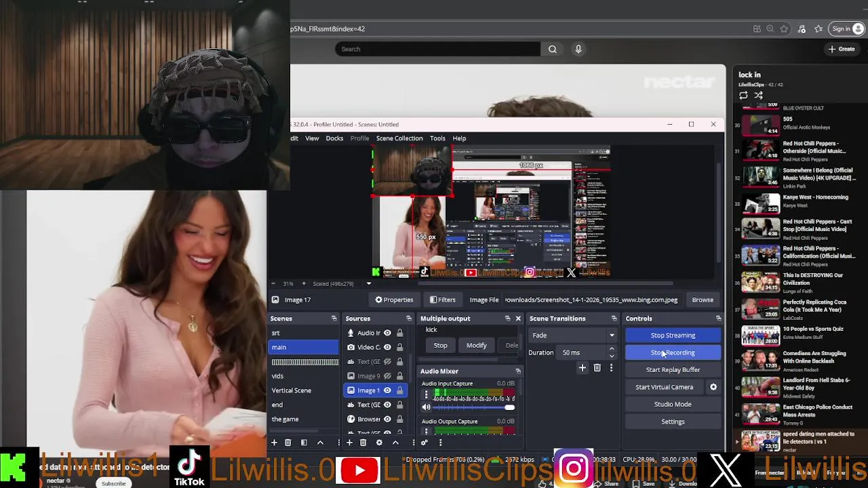Hide the Browser source eye
Image resolution: width=868 pixels, height=488 pixels.
387,419
